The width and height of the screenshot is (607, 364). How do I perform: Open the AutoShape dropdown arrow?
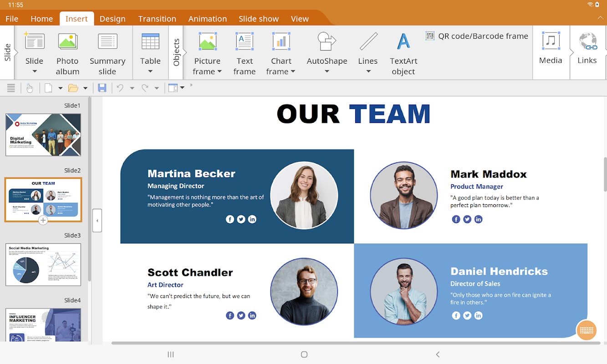[x=327, y=71]
